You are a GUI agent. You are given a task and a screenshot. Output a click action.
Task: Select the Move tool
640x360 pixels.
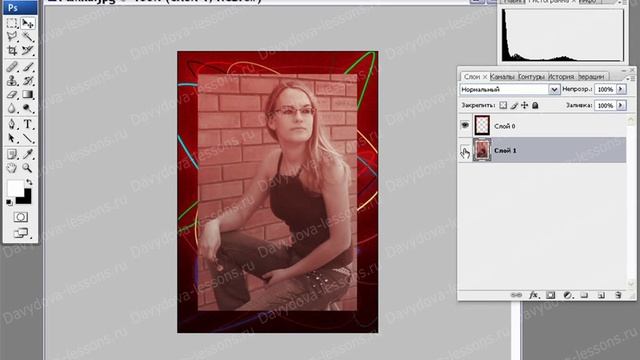pos(28,24)
